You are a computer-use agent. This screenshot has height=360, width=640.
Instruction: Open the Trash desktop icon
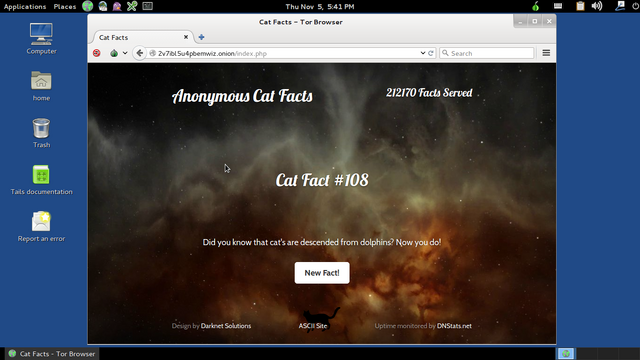[x=41, y=133]
